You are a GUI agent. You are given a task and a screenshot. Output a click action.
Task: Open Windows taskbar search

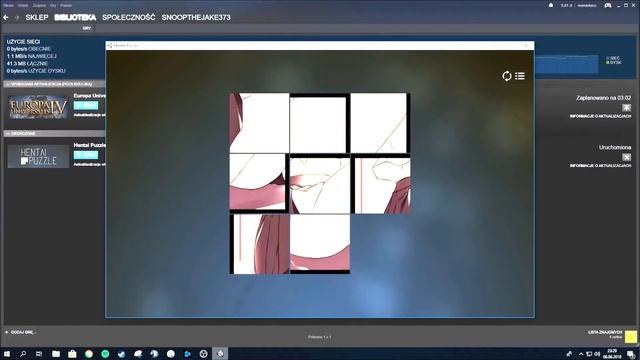(23, 353)
